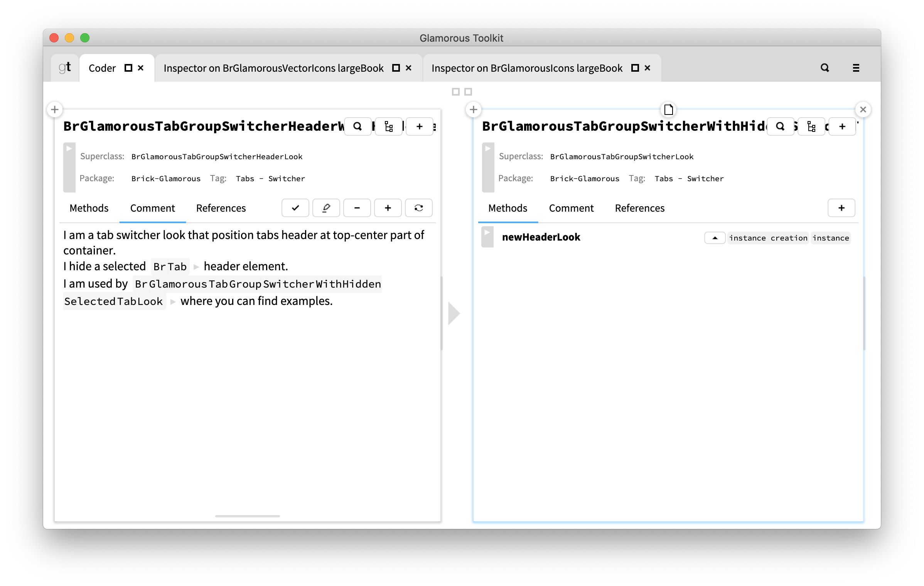Viewport: 924px width, 586px height.
Task: Expand the newHeaderLook method
Action: coord(488,237)
